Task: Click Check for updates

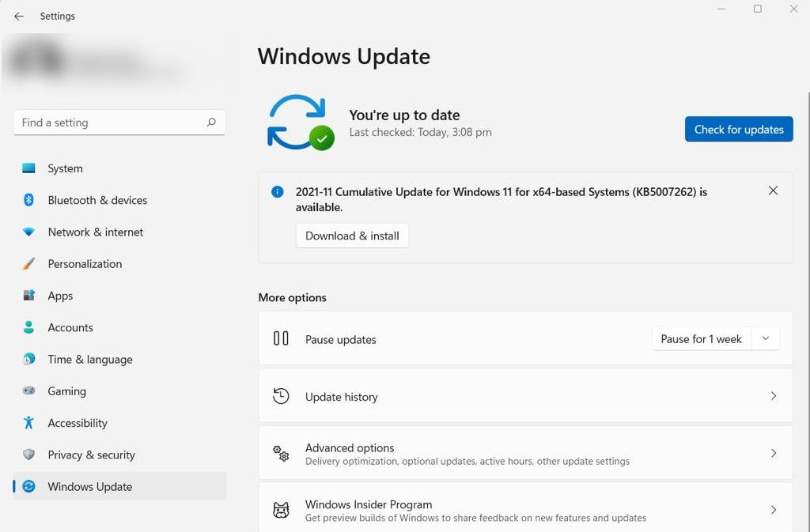Action: (738, 129)
